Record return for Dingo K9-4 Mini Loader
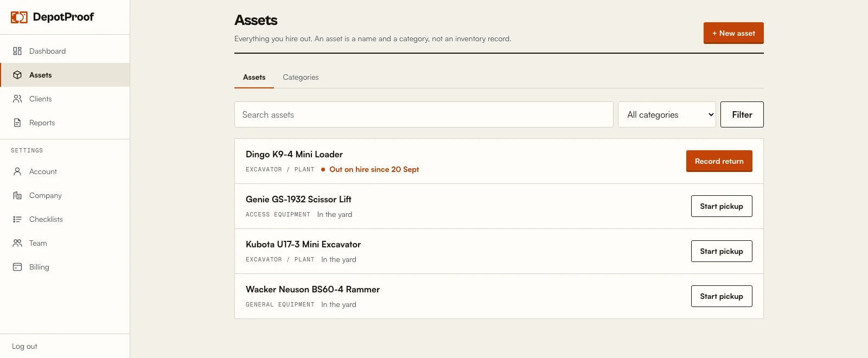868x358 pixels. click(719, 161)
